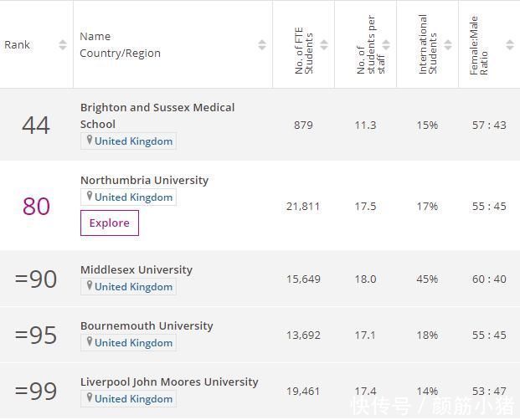The height and width of the screenshot is (420, 520).
Task: Click United Kingdom tag under Northumbria University
Action: coord(133,197)
